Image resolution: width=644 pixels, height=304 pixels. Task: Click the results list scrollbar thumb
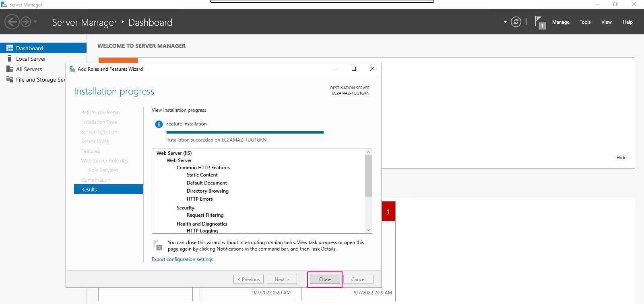point(368,176)
